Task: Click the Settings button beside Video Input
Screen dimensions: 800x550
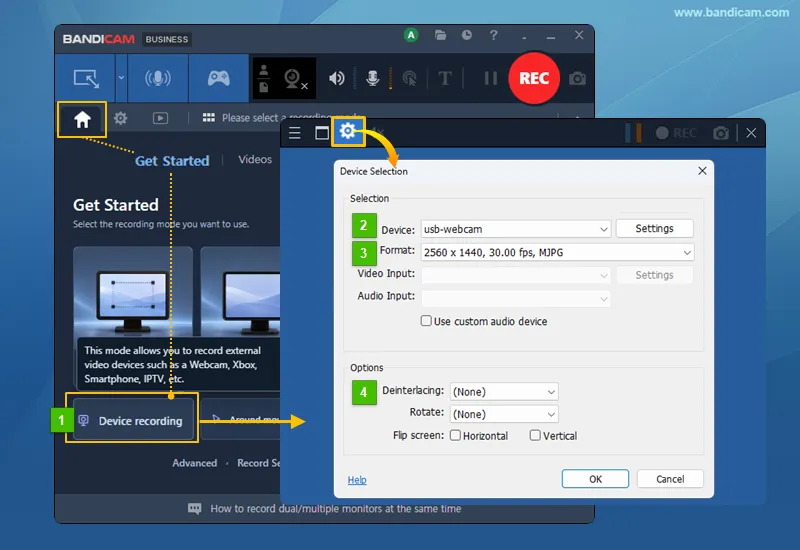Action: (654, 275)
